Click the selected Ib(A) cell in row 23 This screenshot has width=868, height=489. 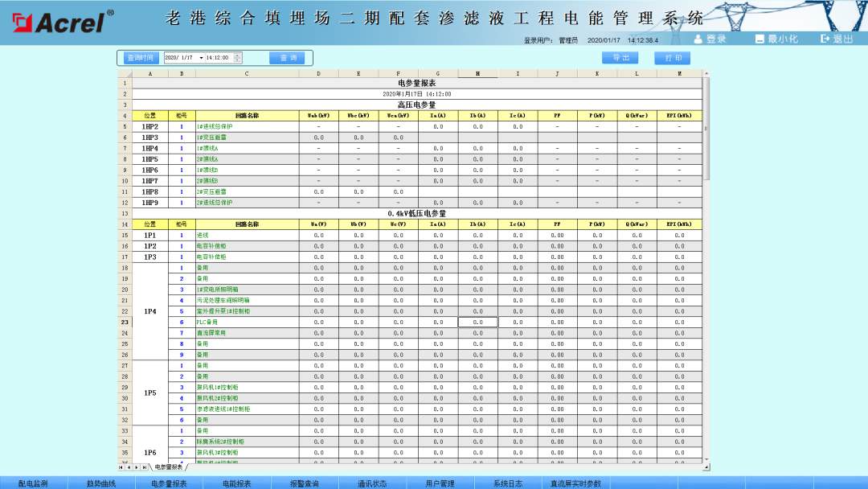click(477, 323)
